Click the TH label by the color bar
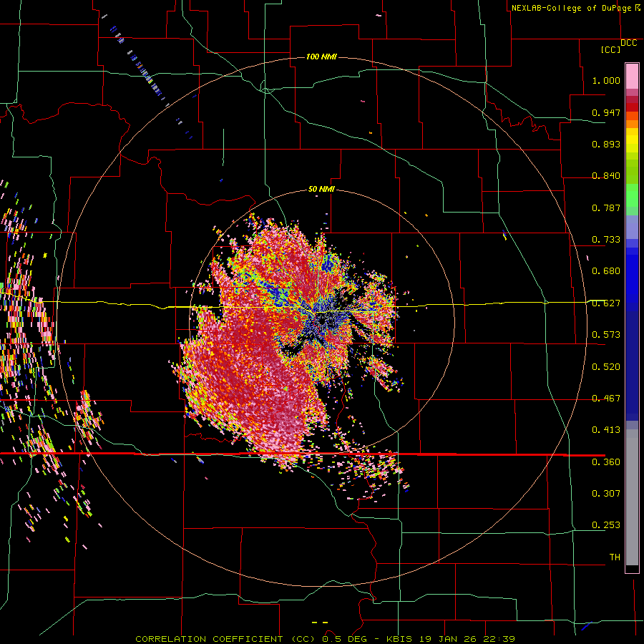Viewport: 644px width, 644px height. click(x=615, y=557)
